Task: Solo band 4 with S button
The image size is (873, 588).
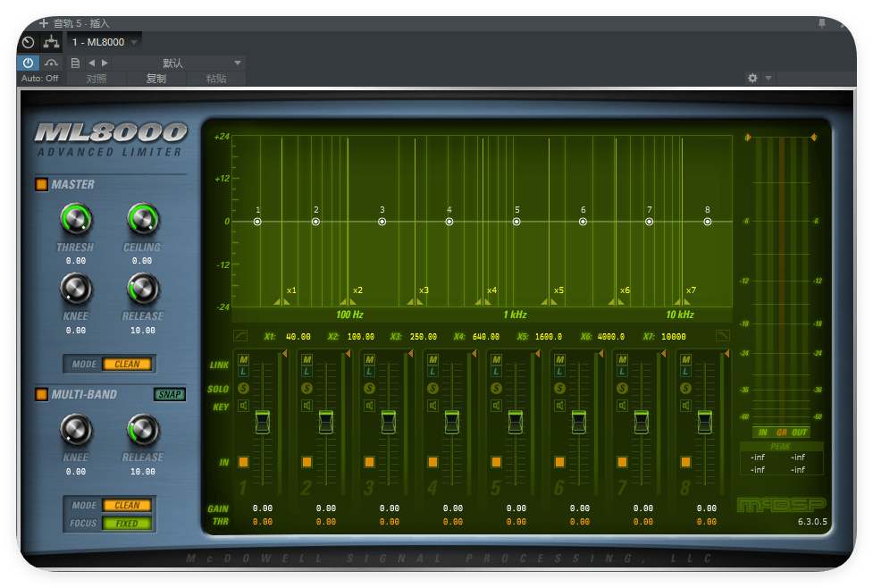Action: click(x=432, y=388)
